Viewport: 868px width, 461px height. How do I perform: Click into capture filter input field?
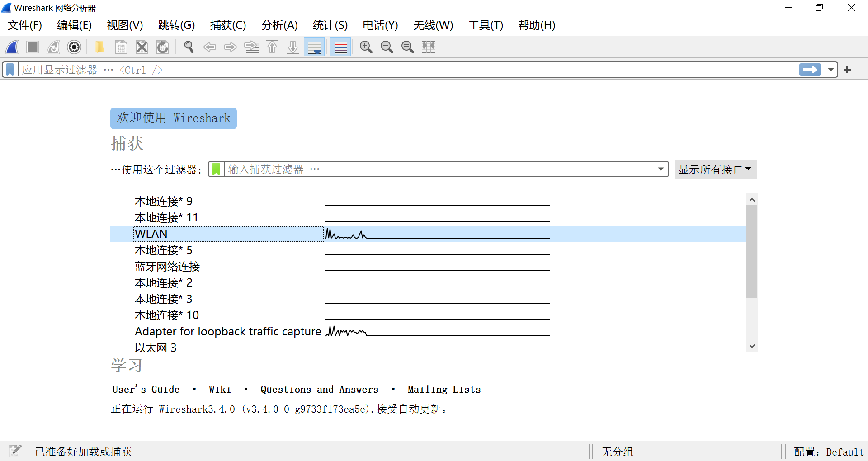[x=439, y=169]
